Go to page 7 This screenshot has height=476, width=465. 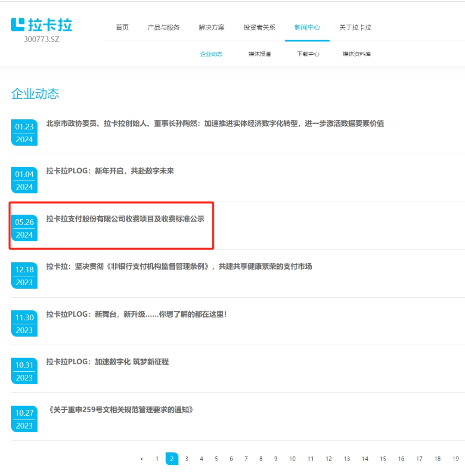click(x=246, y=459)
